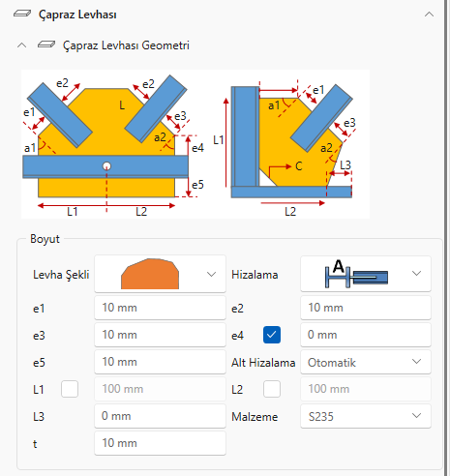Click the orange plate shape icon
Image resolution: width=450 pixels, height=476 pixels.
click(x=150, y=274)
